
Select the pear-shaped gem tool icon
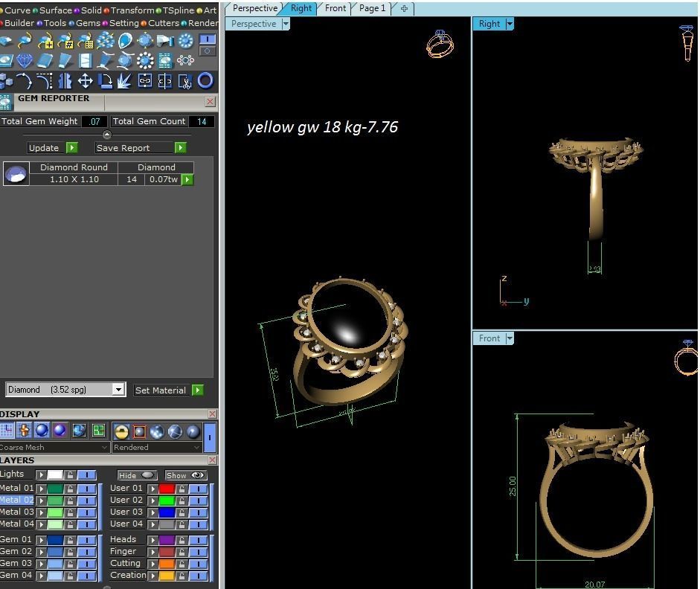coord(126,41)
